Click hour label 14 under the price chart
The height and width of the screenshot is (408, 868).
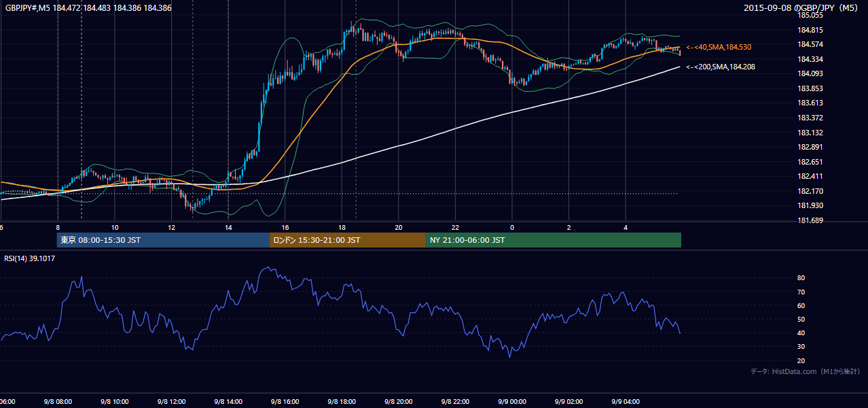228,227
